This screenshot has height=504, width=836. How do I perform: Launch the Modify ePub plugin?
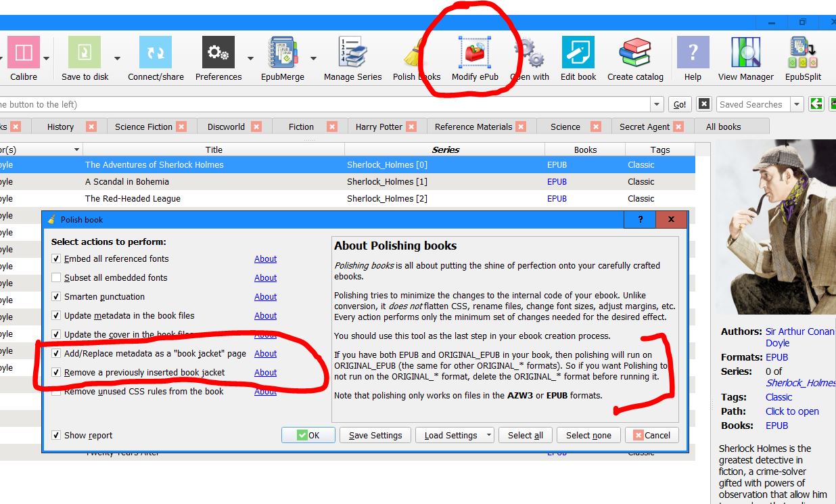tap(475, 52)
